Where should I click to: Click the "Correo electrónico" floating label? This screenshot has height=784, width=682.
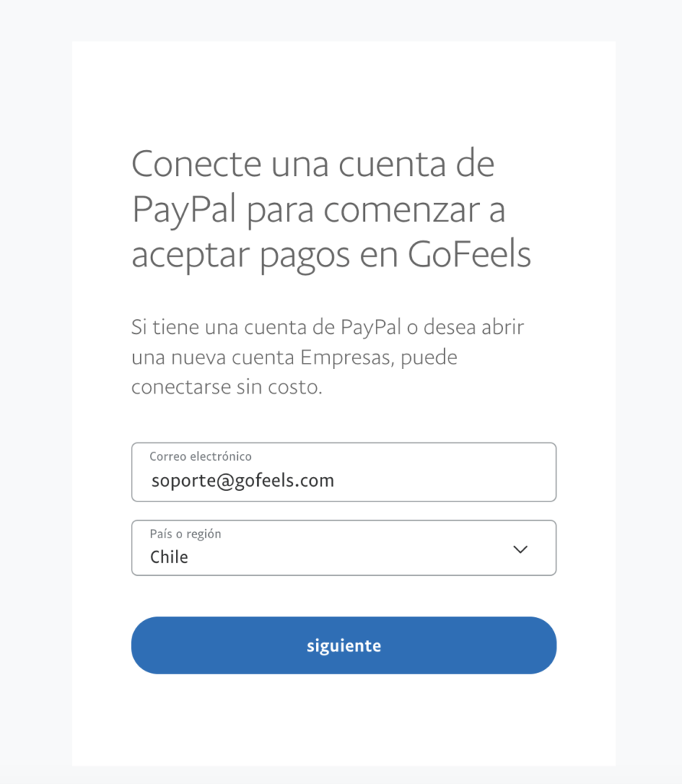point(201,456)
